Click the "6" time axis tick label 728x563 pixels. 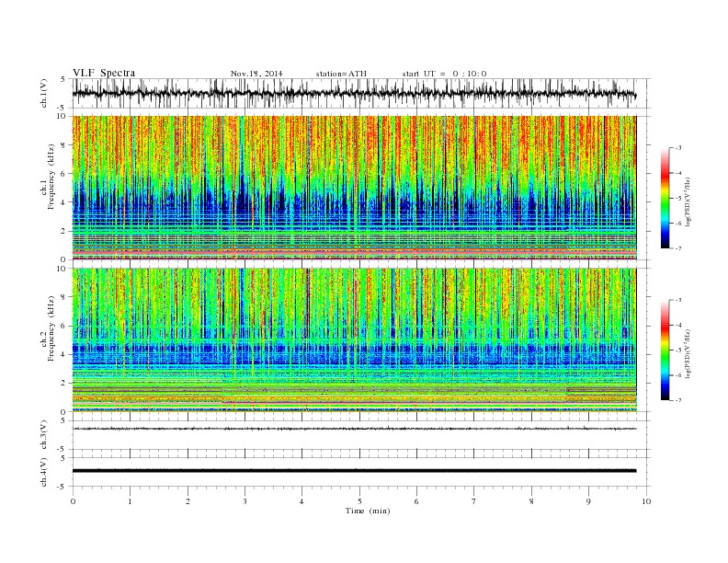pos(416,501)
